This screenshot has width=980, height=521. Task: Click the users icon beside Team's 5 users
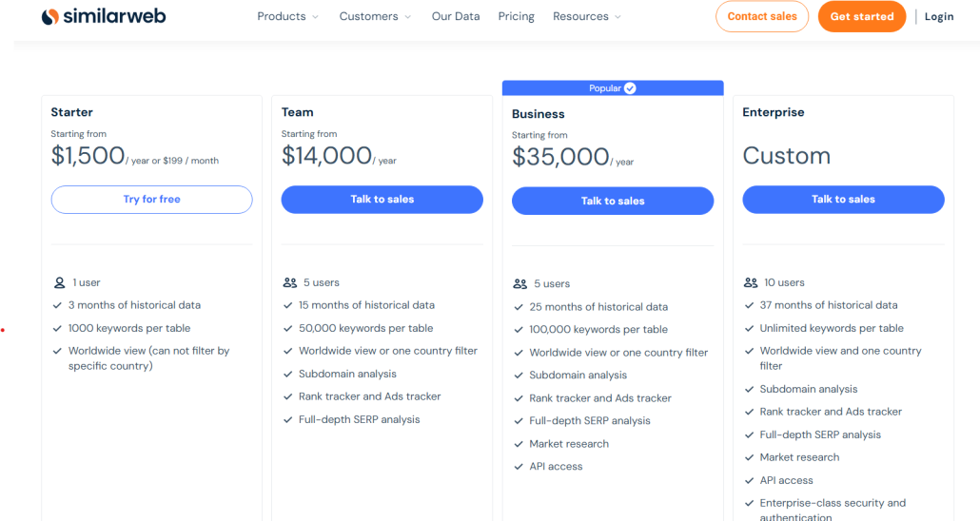pos(289,282)
